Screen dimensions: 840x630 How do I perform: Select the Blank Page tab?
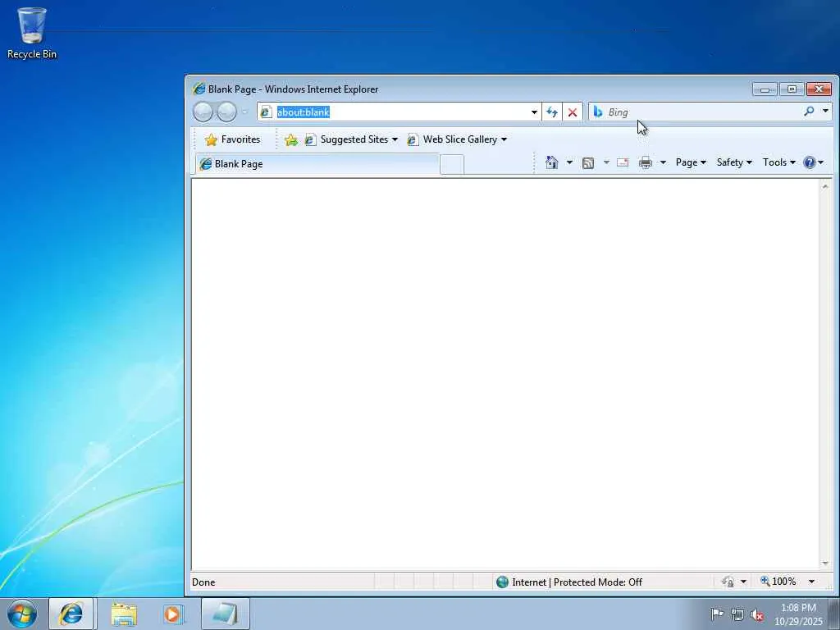[x=317, y=164]
